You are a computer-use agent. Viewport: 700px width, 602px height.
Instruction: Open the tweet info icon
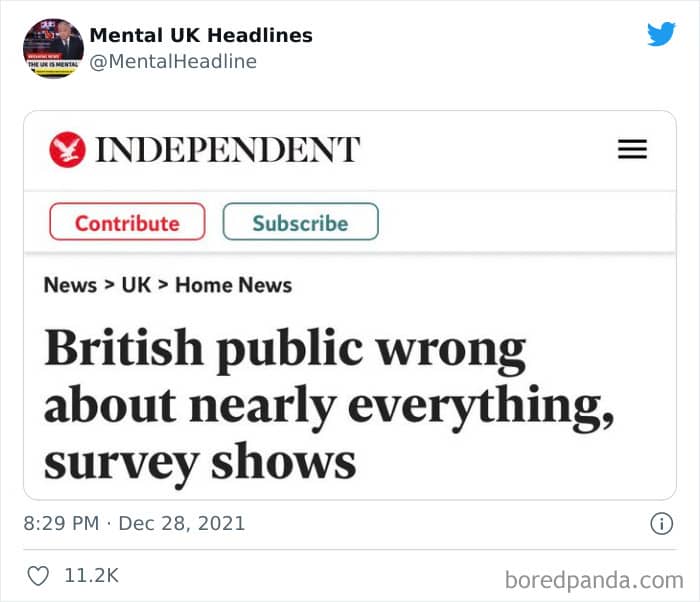pyautogui.click(x=661, y=523)
